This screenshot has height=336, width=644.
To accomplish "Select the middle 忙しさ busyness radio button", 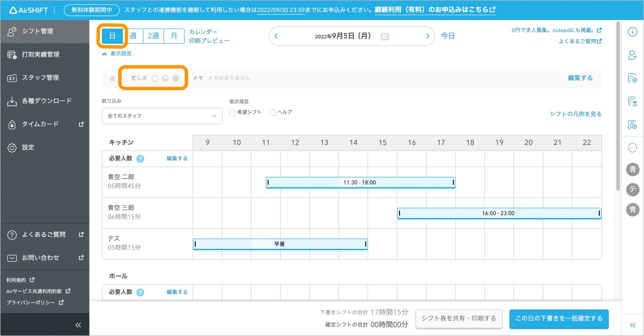I will (x=165, y=78).
